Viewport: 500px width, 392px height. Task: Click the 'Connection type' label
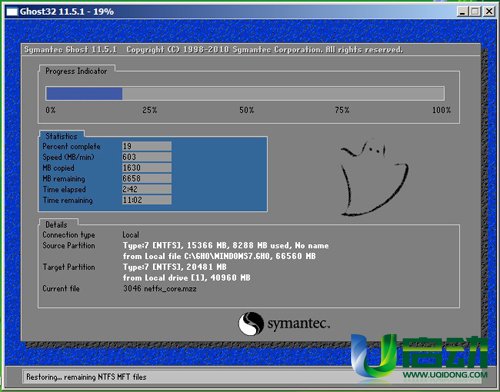(69, 235)
